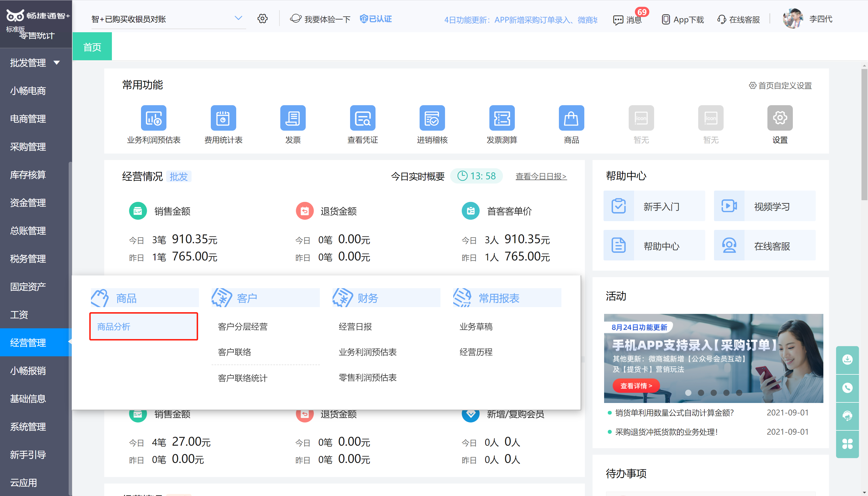Open the 费用统计表 calendar icon

click(223, 118)
